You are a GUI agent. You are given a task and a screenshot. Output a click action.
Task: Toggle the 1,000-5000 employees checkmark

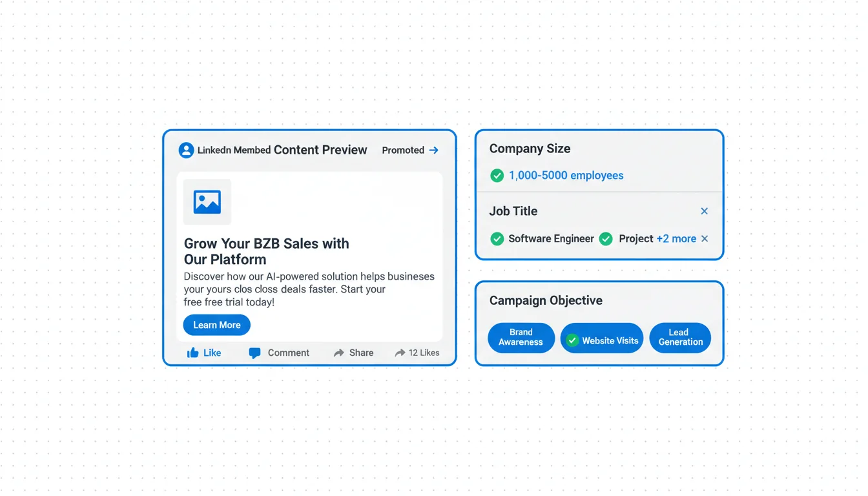[x=497, y=176]
